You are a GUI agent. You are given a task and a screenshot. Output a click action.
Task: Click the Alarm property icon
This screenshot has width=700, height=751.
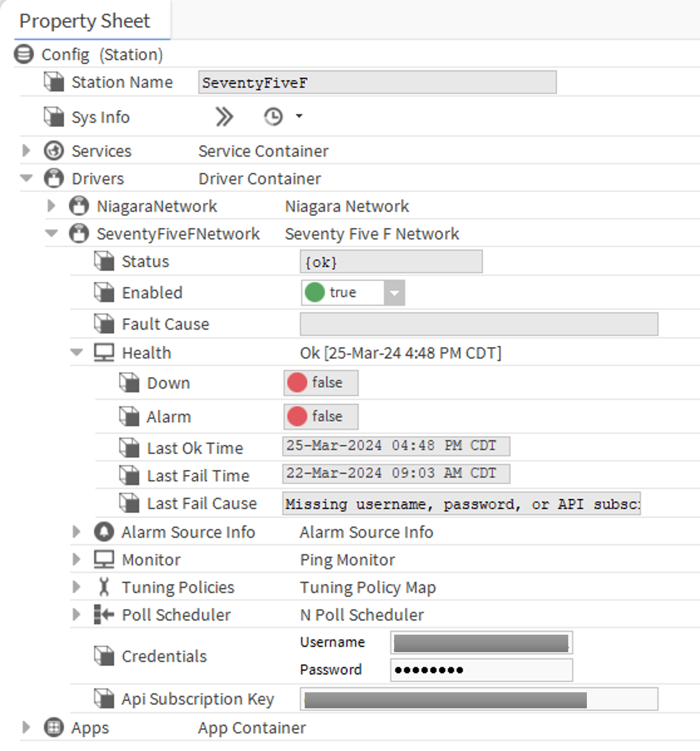point(130,417)
